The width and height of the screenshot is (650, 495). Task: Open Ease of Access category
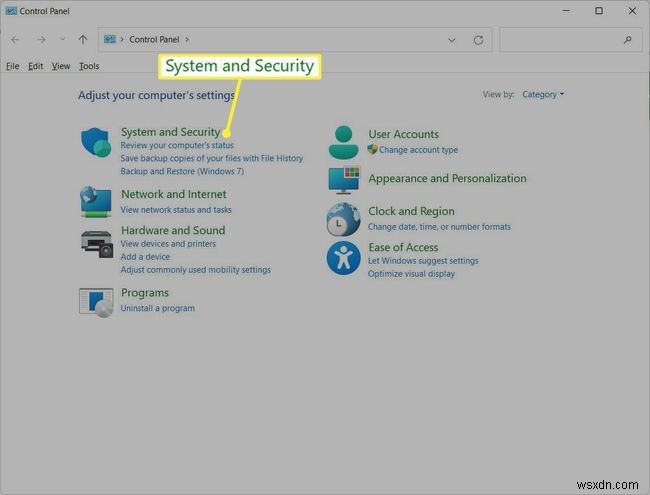[x=403, y=247]
